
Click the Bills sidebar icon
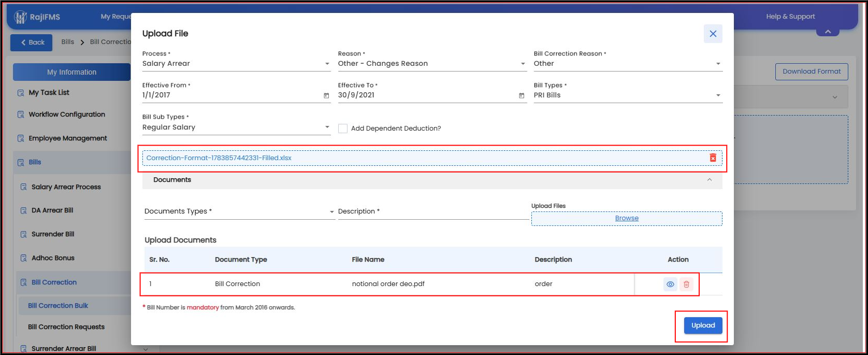(21, 162)
